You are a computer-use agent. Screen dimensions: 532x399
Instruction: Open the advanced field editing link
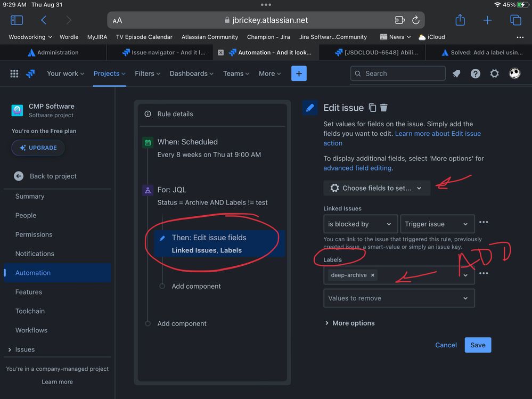tap(357, 168)
